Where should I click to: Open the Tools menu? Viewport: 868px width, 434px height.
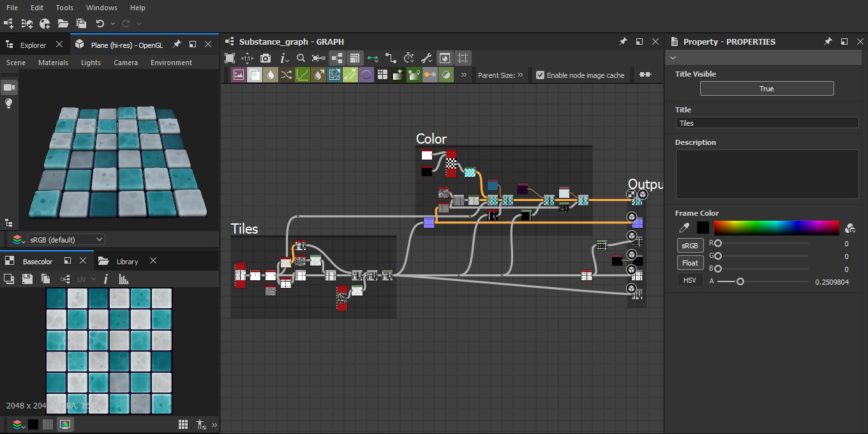(64, 8)
